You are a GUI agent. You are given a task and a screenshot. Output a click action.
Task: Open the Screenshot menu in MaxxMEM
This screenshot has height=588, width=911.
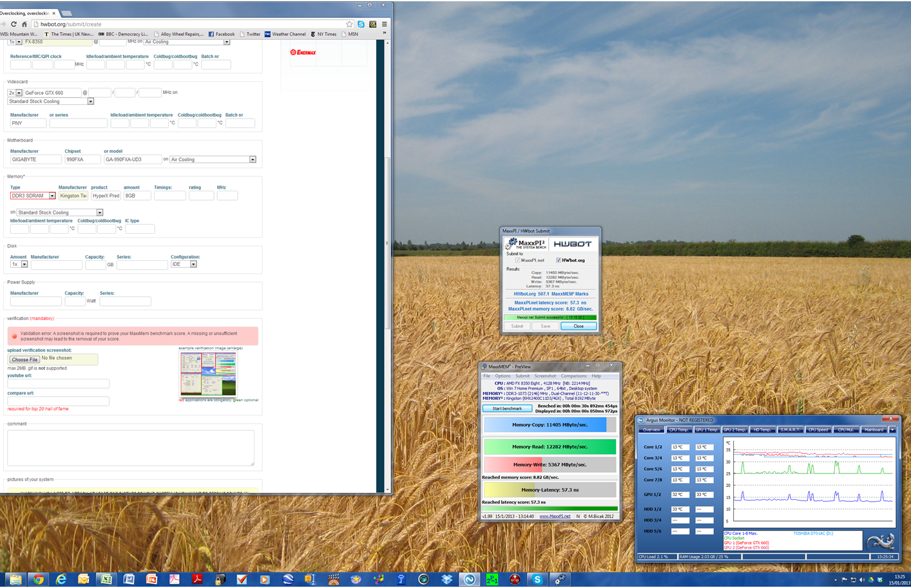(x=545, y=376)
